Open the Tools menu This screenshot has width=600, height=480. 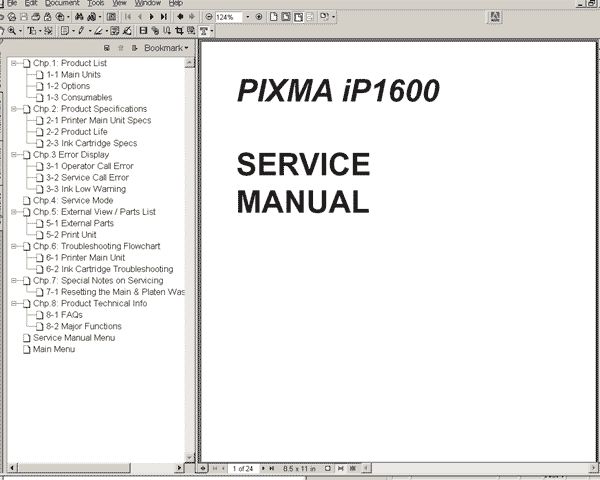(96, 3)
